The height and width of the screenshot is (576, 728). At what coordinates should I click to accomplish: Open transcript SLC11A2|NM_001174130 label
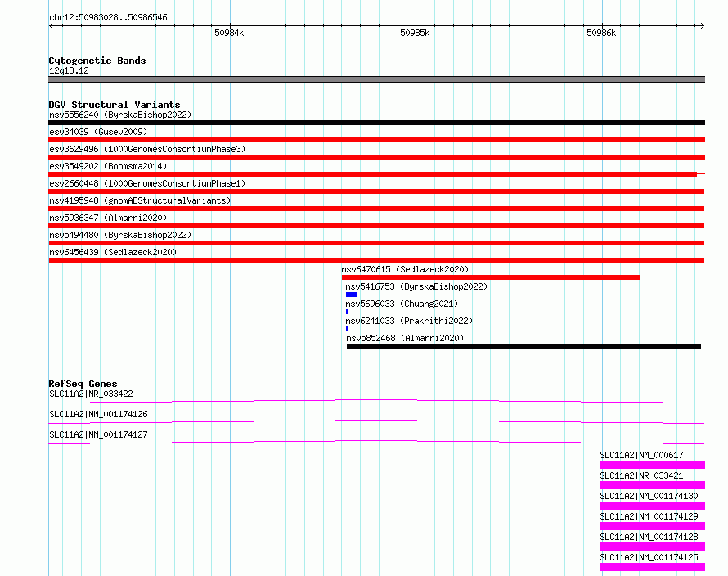pos(649,496)
